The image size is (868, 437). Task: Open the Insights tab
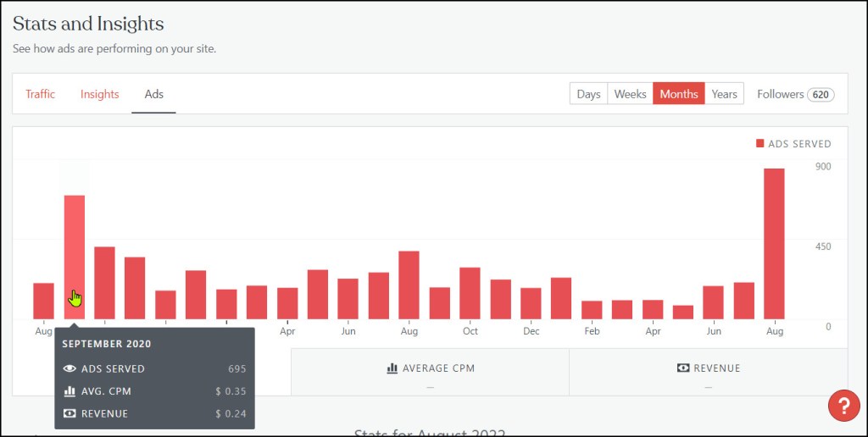pyautogui.click(x=99, y=94)
